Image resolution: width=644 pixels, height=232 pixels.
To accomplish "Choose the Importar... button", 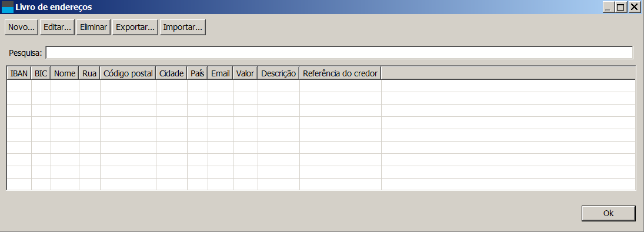I will click(183, 28).
